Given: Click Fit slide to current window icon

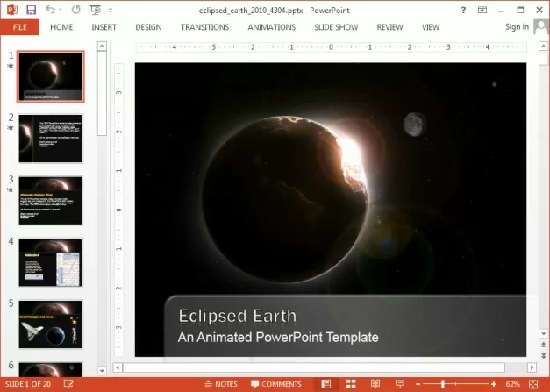Looking at the screenshot, I should point(533,384).
